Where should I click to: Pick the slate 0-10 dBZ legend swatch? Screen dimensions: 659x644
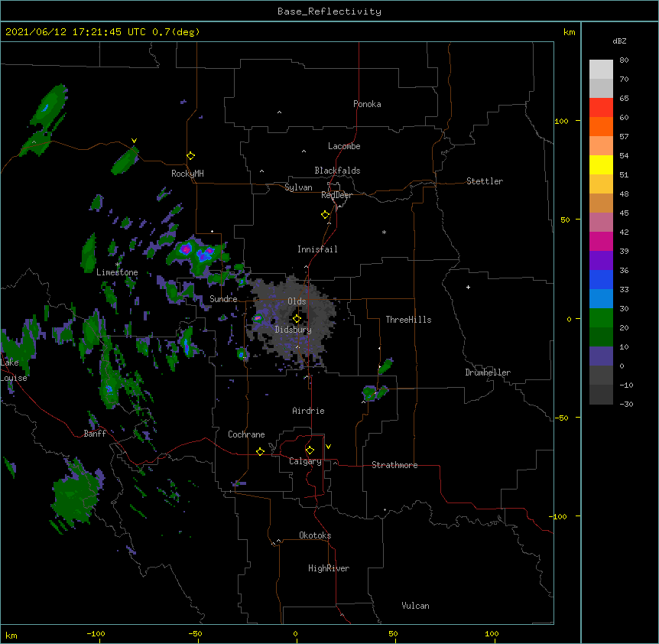[x=601, y=356]
